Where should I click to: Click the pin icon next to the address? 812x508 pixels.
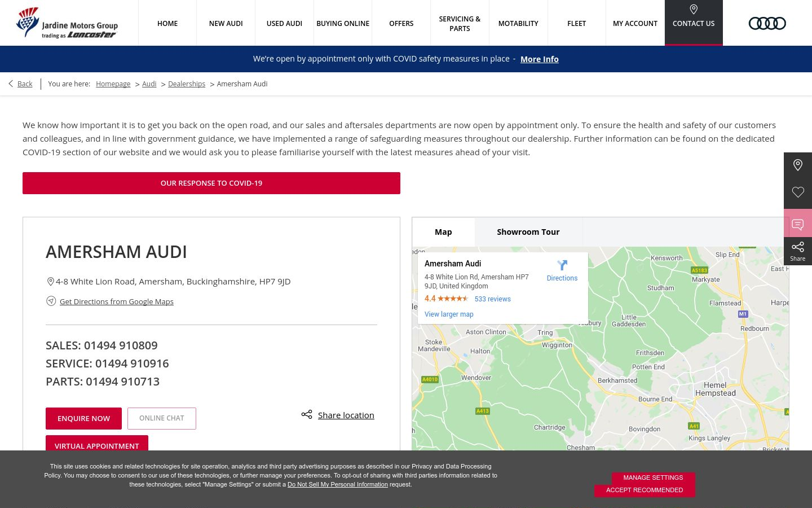(x=50, y=282)
